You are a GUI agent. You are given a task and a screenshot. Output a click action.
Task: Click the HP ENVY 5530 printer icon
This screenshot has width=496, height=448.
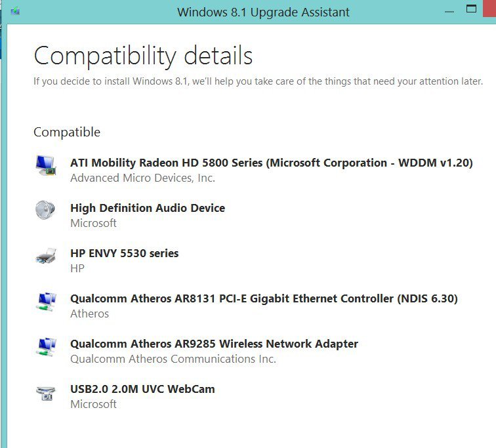coord(46,256)
